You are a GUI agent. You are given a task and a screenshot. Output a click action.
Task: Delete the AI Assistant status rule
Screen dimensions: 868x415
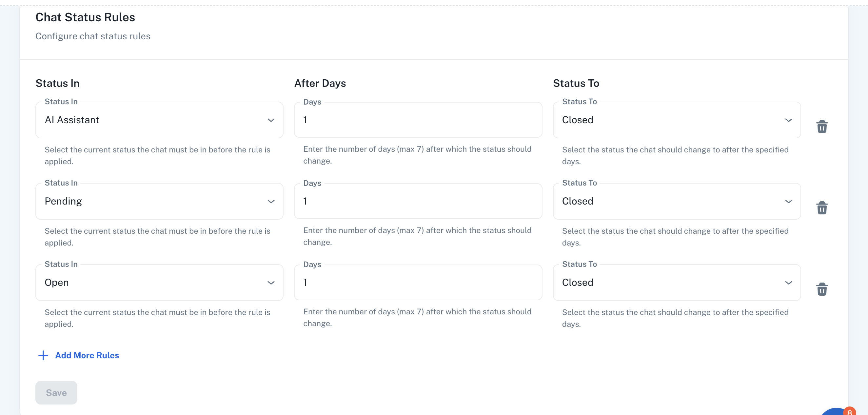[822, 127]
